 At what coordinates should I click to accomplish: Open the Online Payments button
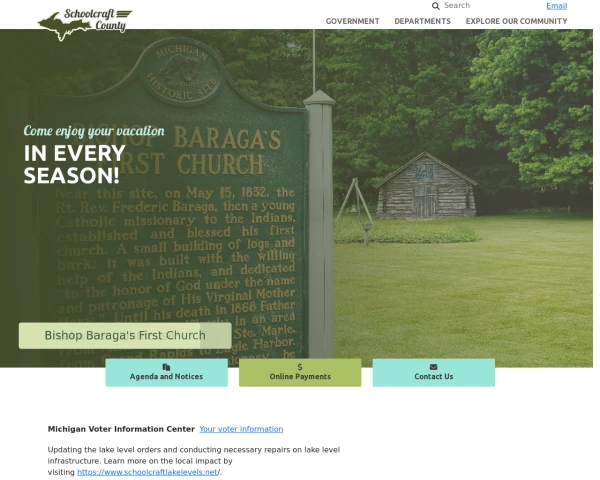(300, 372)
